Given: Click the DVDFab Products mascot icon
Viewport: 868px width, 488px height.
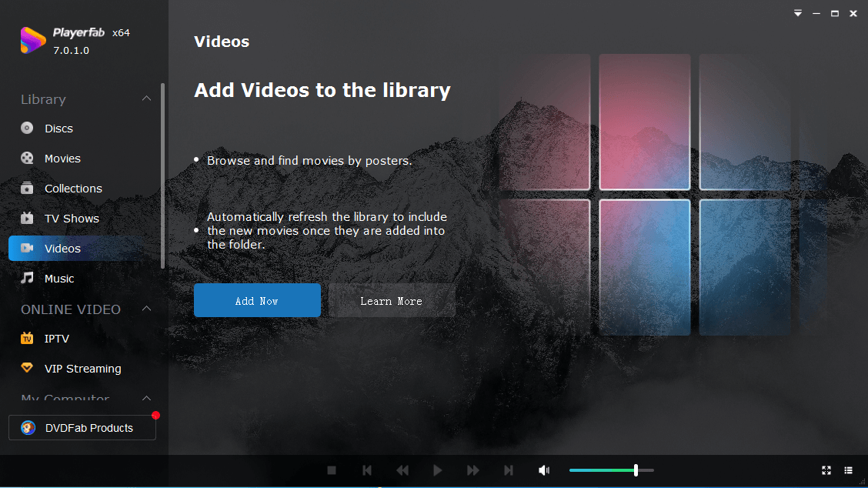Looking at the screenshot, I should 28,428.
